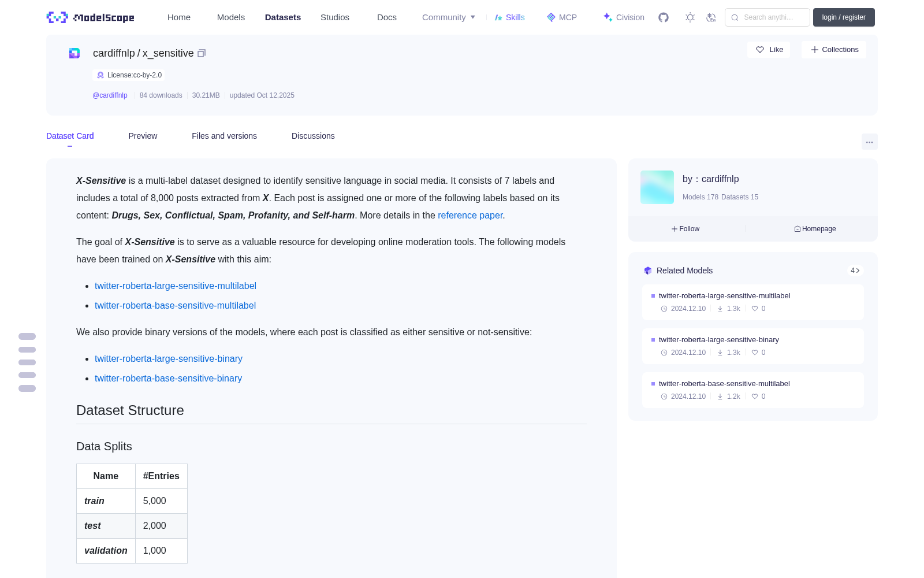The height and width of the screenshot is (578, 924).
Task: Switch language with the translate icon
Action: coord(711,17)
